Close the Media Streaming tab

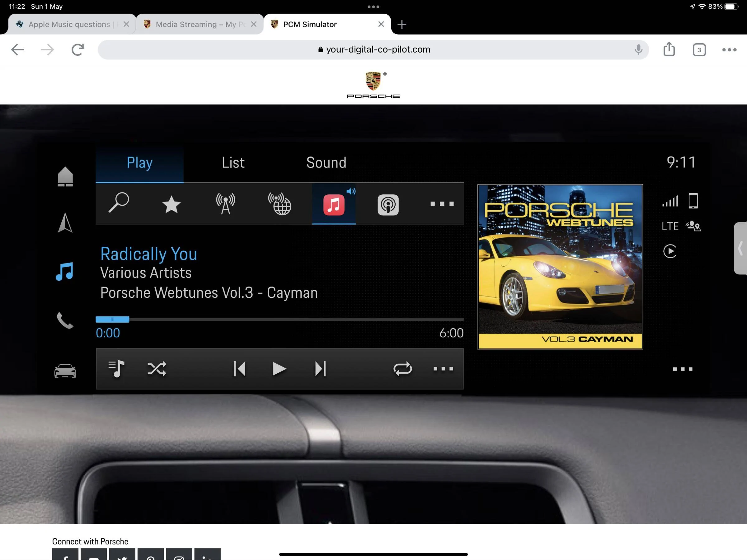click(x=254, y=24)
